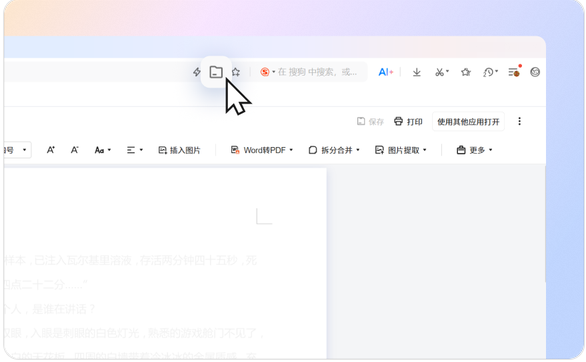
Task: Click the 打印 print button
Action: [x=408, y=121]
